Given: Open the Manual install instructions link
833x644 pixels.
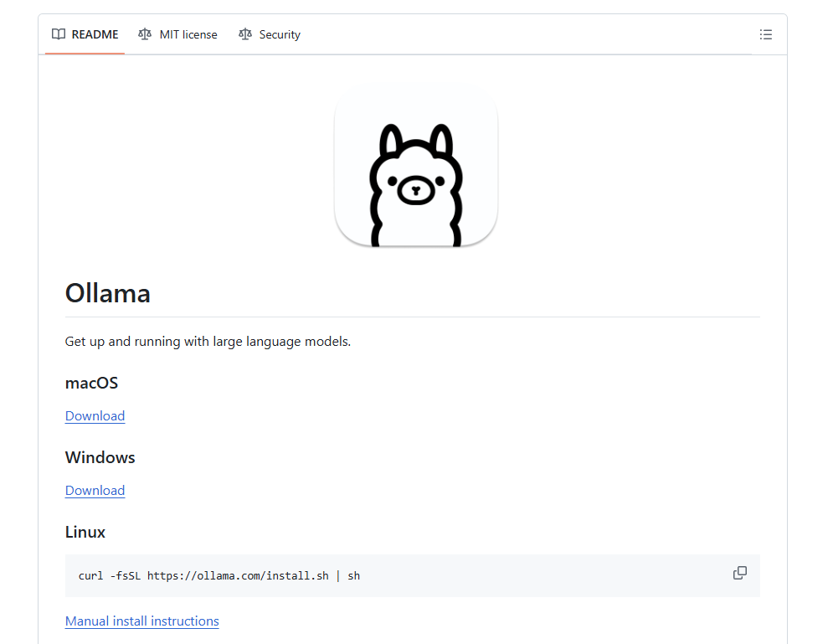Looking at the screenshot, I should coord(141,621).
